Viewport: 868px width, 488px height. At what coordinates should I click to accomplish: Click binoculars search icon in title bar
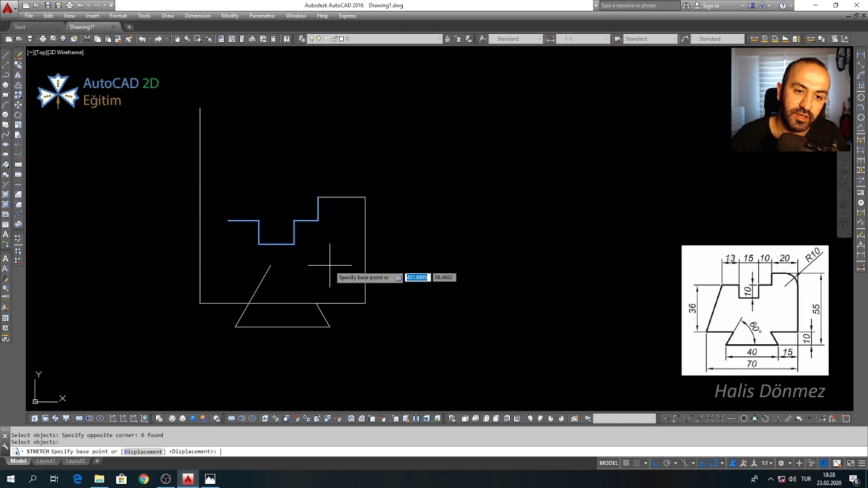[x=686, y=5]
